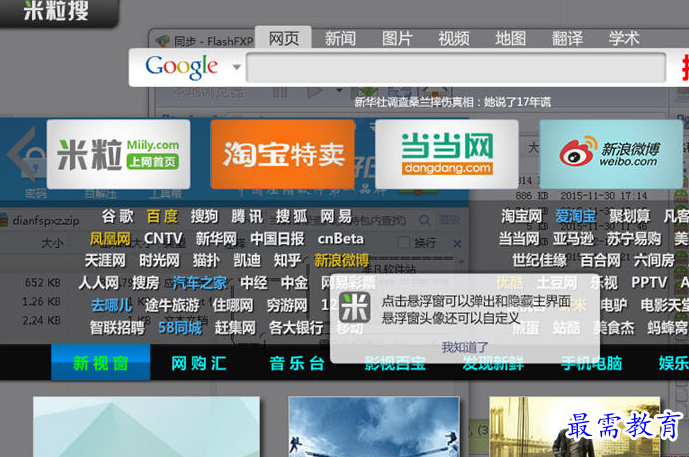Click the left arrow to scroll site tiles
Screen dimensions: 689x457
[x=21, y=154]
